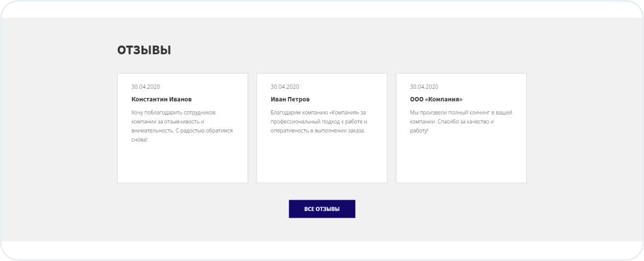
Task: Click the line "компании за отзывчивость и"
Action: tap(168, 122)
